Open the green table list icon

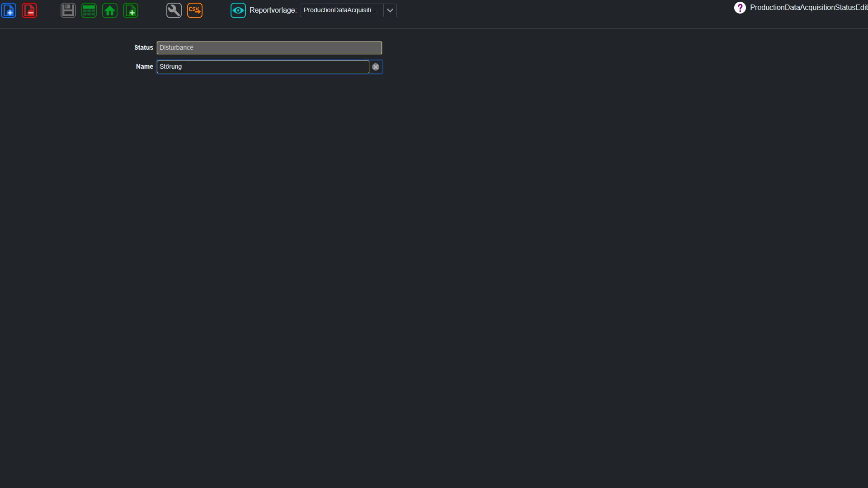pos(89,10)
